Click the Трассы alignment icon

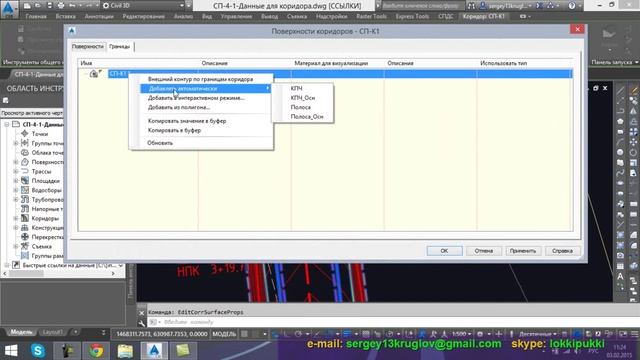pos(24,171)
